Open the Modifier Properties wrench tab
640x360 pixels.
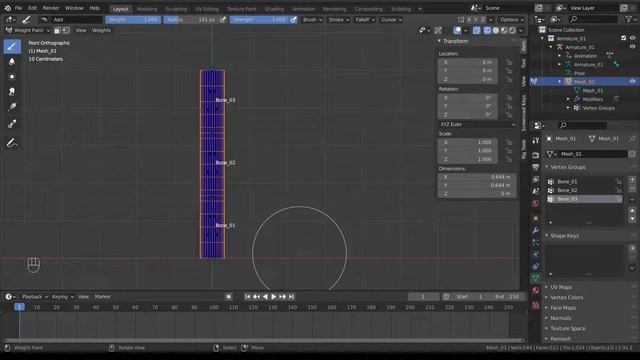click(x=536, y=231)
